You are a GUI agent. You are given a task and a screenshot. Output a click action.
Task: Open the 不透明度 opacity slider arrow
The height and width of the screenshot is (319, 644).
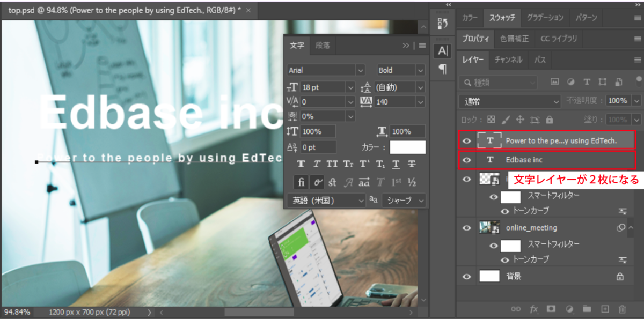637,101
